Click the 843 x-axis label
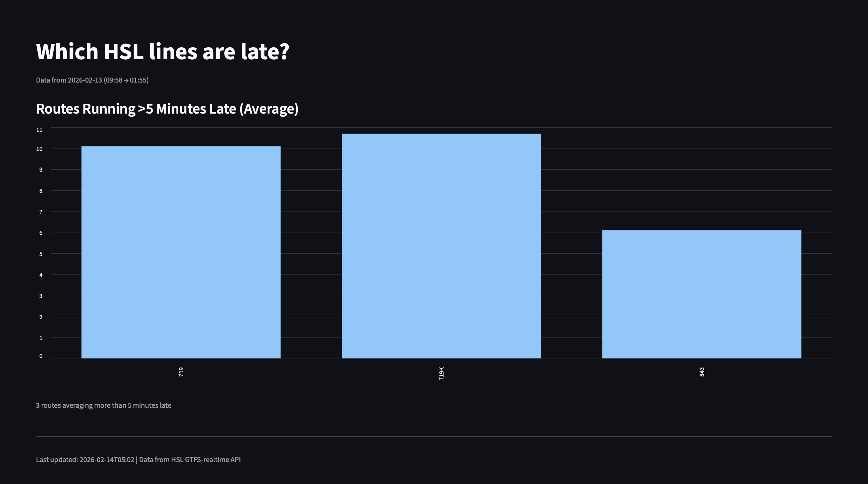Screen dimensions: 868x484 [702, 372]
